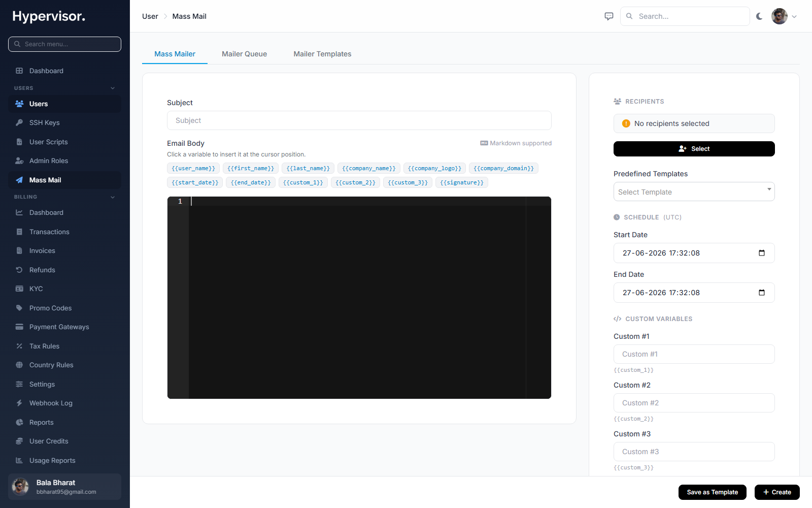Open the Admin Roles icon
This screenshot has height=508, width=812.
(x=19, y=161)
